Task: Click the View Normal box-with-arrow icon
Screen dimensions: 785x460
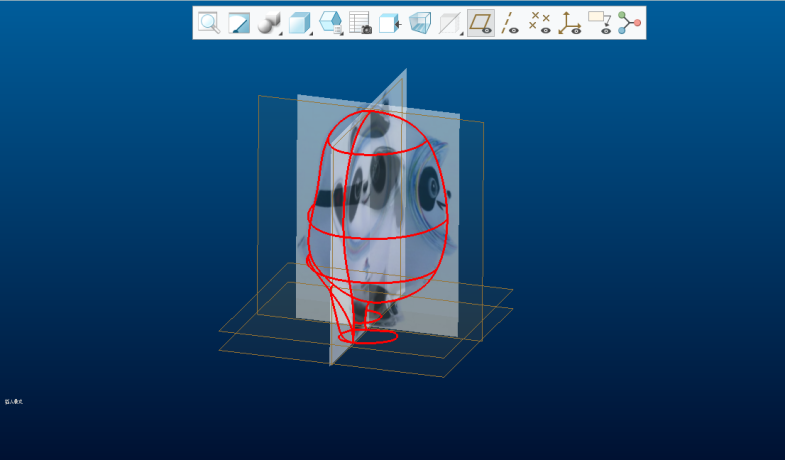Action: [390, 23]
